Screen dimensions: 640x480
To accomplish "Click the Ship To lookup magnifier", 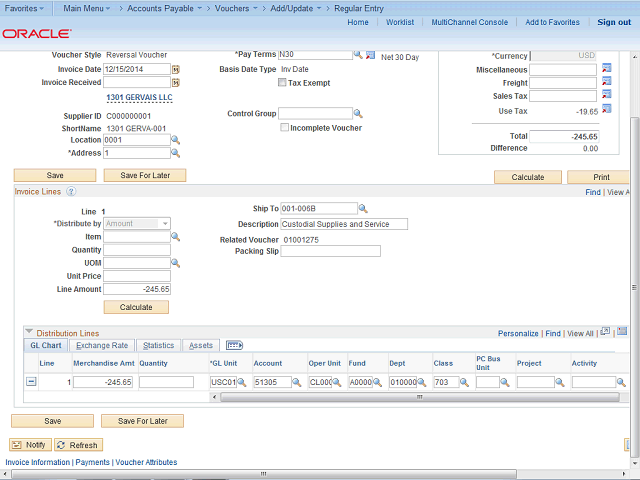I will 363,209.
